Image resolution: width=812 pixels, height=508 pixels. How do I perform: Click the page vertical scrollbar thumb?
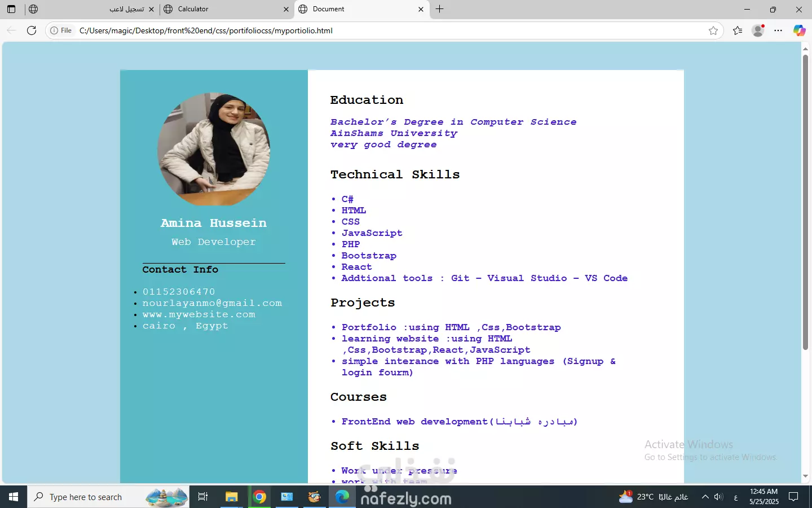(805, 202)
